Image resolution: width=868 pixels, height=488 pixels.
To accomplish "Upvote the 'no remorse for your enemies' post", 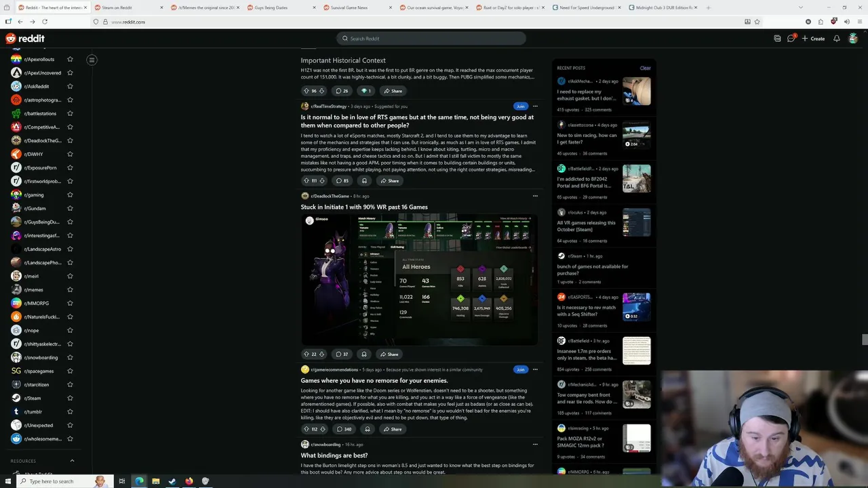I will pyautogui.click(x=307, y=428).
